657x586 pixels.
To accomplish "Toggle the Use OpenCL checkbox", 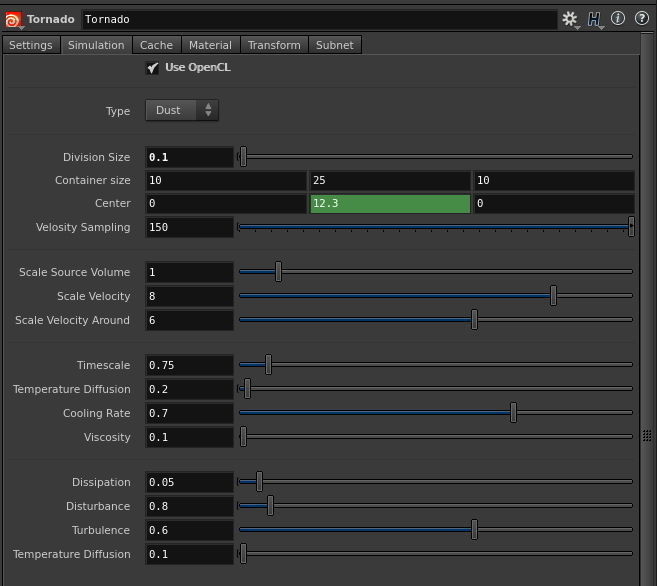I will click(153, 68).
